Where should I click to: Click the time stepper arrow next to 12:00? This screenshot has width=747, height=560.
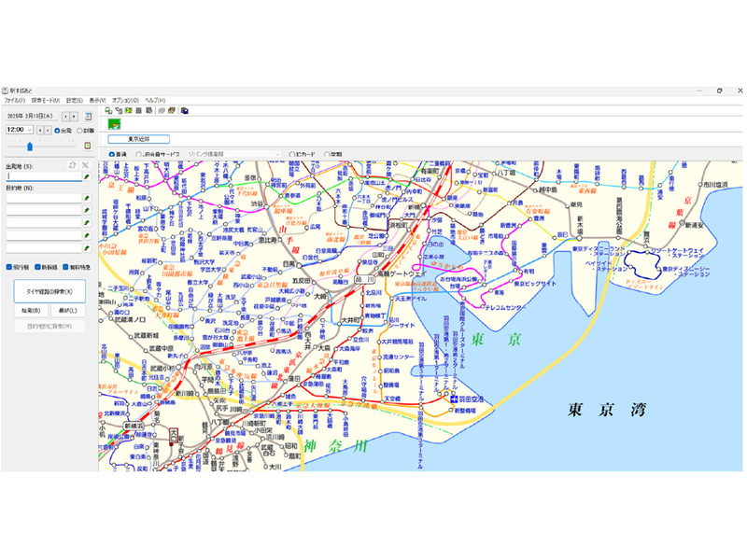tap(42, 130)
